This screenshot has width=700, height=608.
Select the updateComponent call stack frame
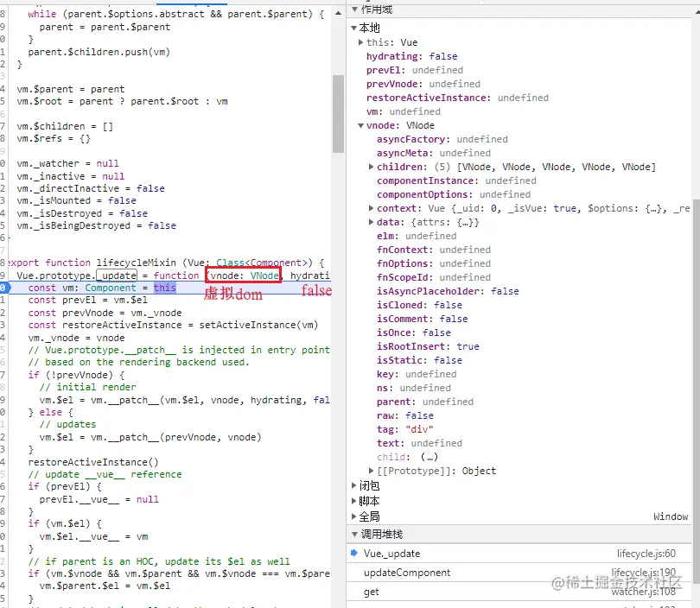[x=519, y=573]
